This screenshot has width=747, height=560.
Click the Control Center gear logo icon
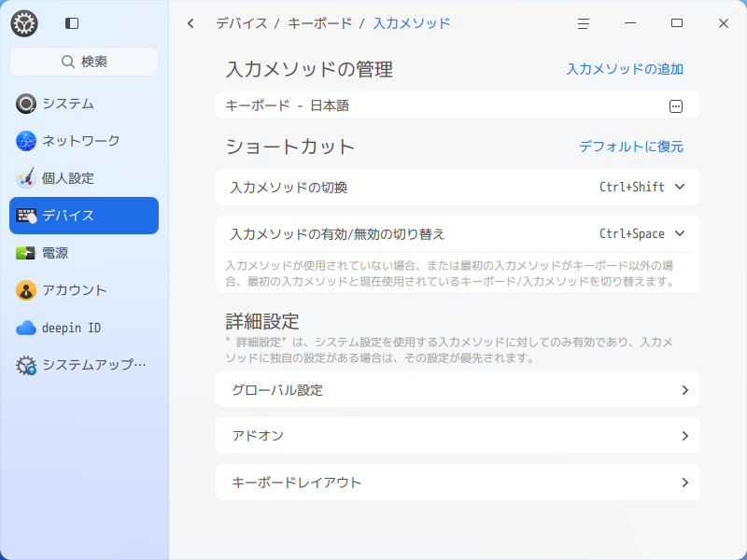pos(24,23)
